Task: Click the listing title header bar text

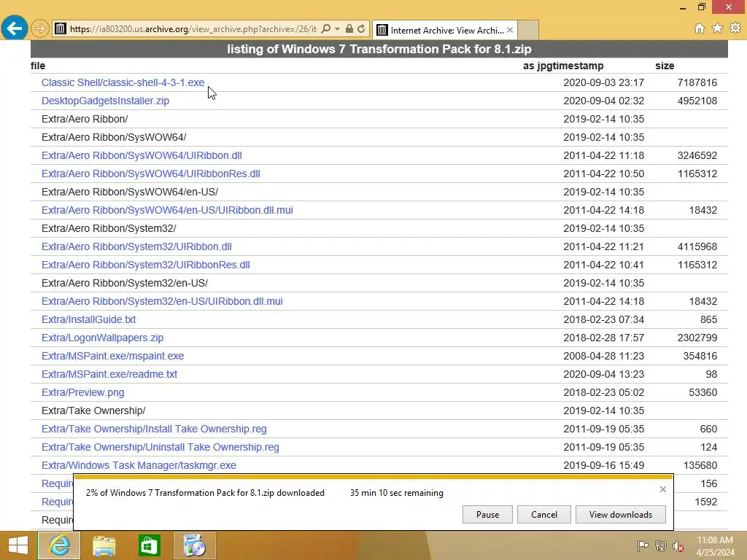Action: pyautogui.click(x=379, y=49)
